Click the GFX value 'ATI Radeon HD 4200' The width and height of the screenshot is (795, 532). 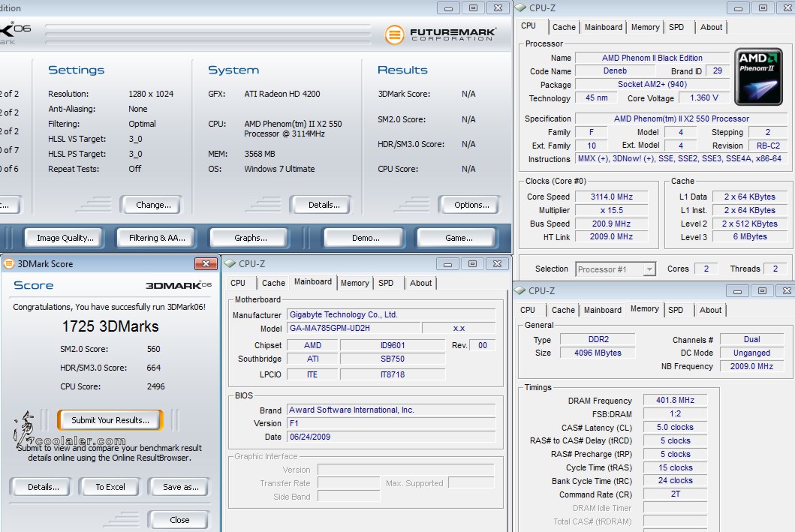coord(282,94)
